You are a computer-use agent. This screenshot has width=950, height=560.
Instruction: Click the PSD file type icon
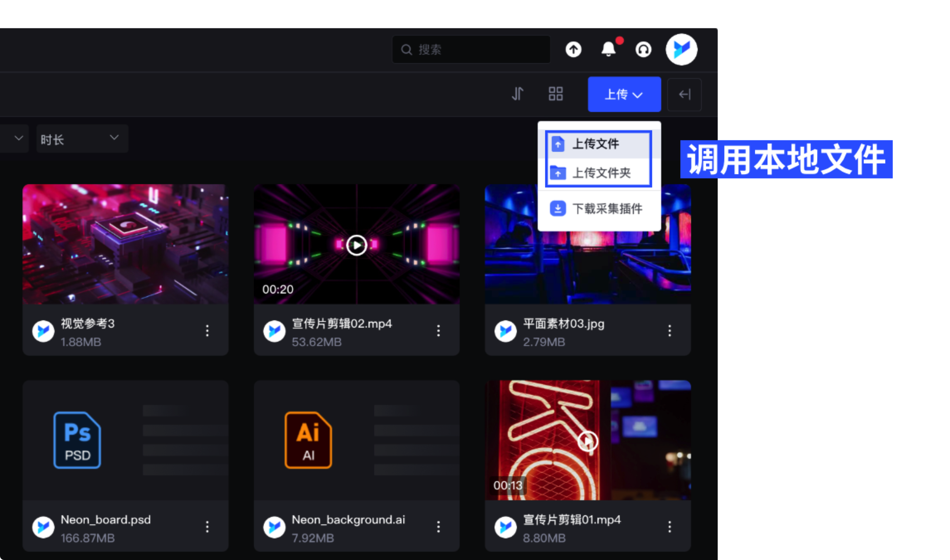77,440
